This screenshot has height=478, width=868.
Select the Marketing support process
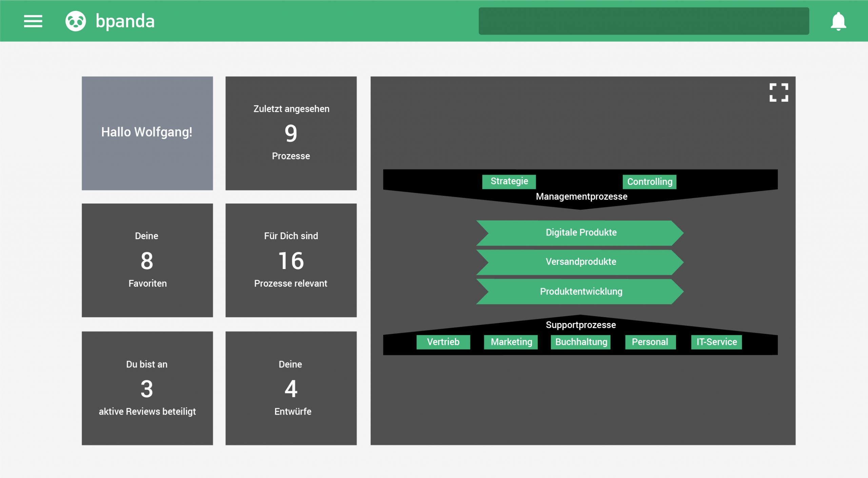pos(511,342)
